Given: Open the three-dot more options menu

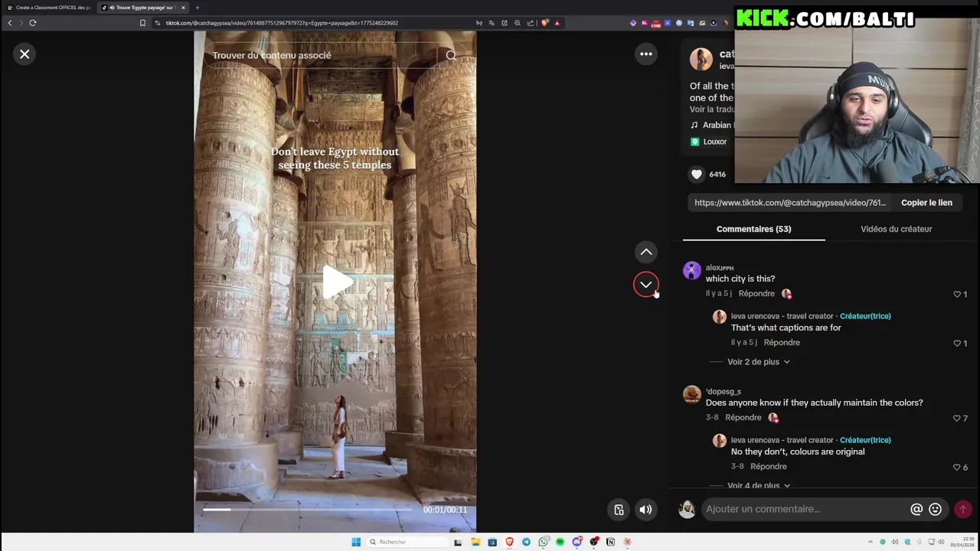Looking at the screenshot, I should pyautogui.click(x=646, y=54).
